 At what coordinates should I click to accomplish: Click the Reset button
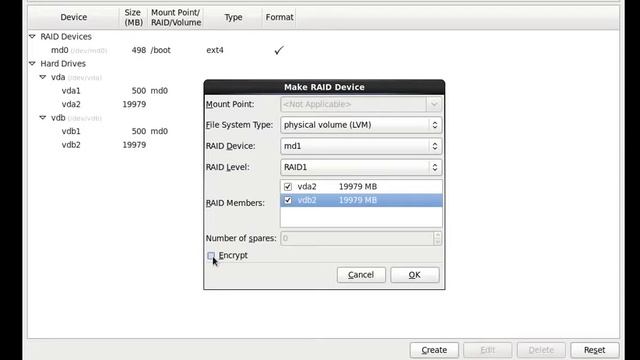tap(595, 350)
